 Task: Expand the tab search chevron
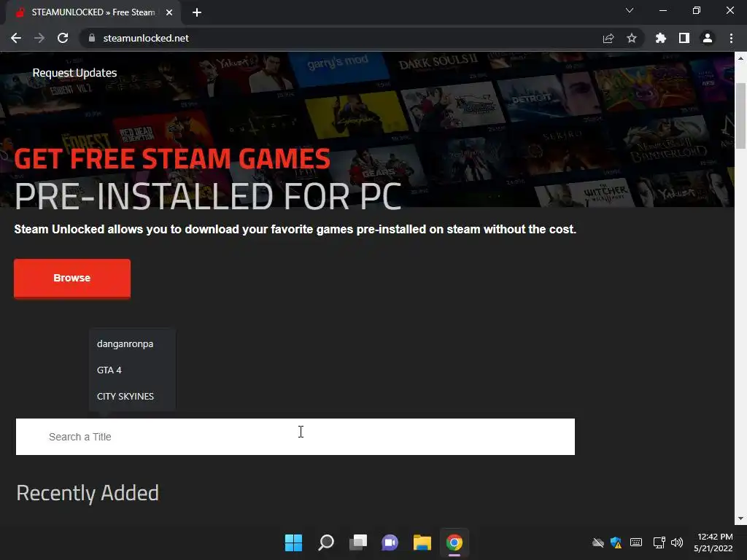tap(630, 10)
